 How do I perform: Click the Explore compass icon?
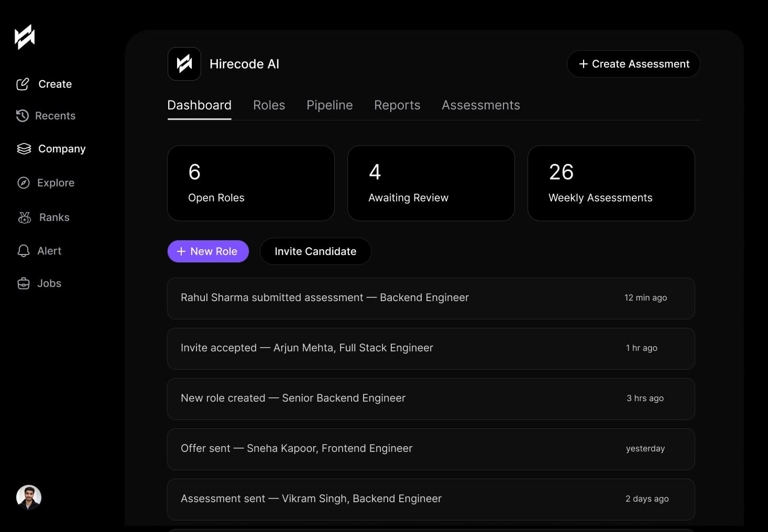point(24,183)
